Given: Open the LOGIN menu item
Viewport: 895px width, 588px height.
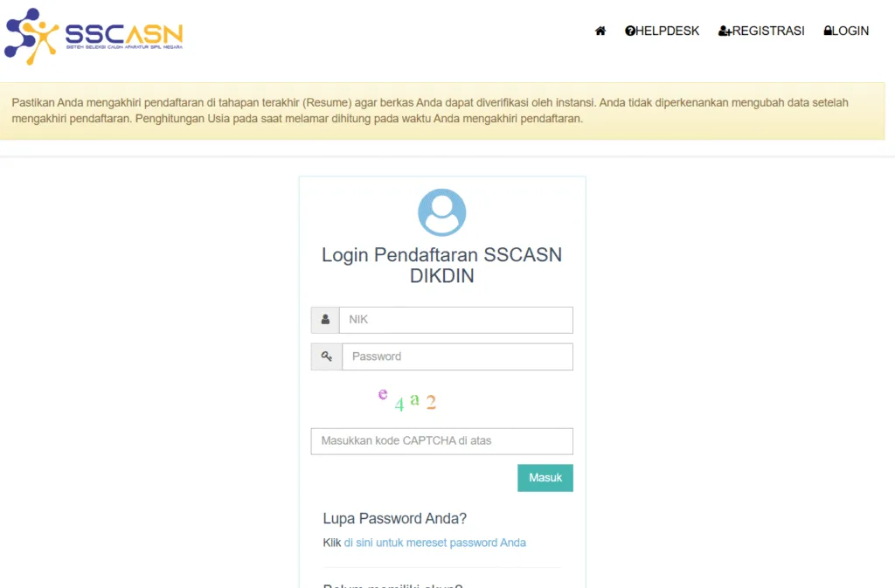Looking at the screenshot, I should coord(846,31).
